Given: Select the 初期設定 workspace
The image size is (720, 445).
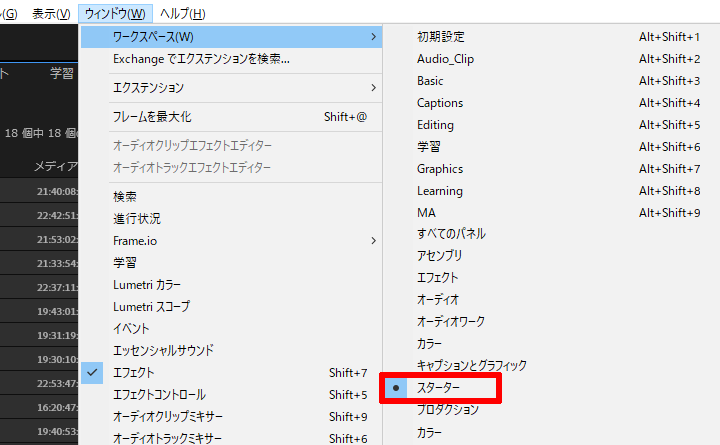Looking at the screenshot, I should click(x=440, y=37).
